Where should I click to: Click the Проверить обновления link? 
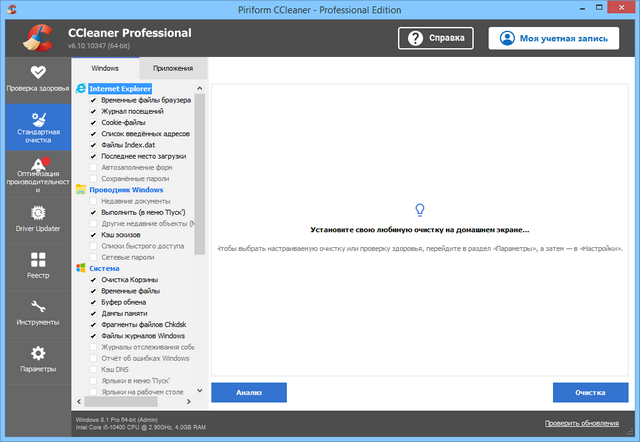[x=587, y=424]
